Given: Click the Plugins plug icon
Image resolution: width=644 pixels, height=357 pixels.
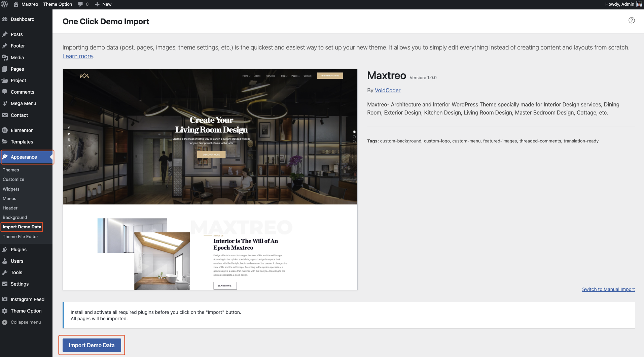Looking at the screenshot, I should [x=5, y=250].
